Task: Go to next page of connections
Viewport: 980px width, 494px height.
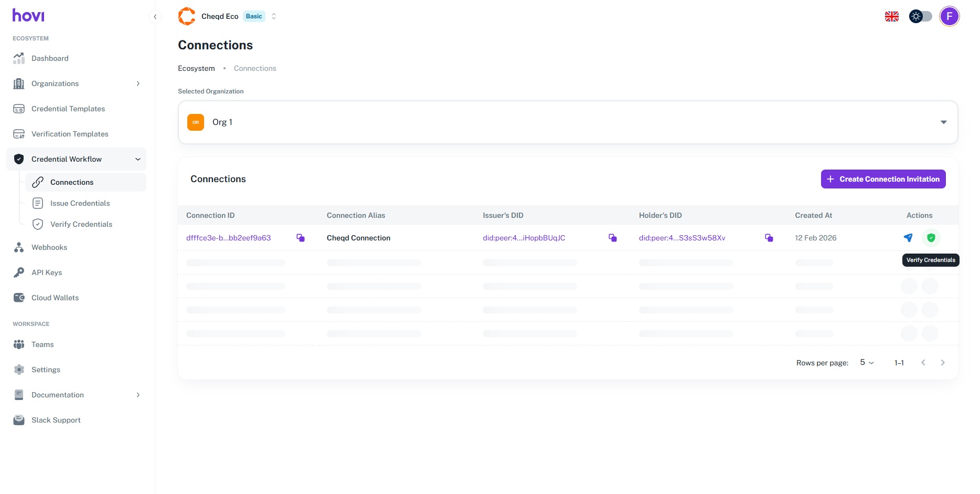Action: (x=942, y=363)
